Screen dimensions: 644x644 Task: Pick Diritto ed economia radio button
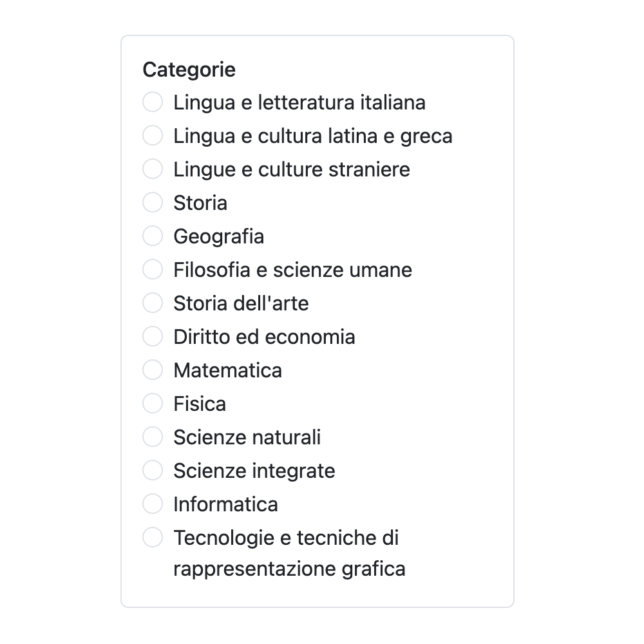153,336
